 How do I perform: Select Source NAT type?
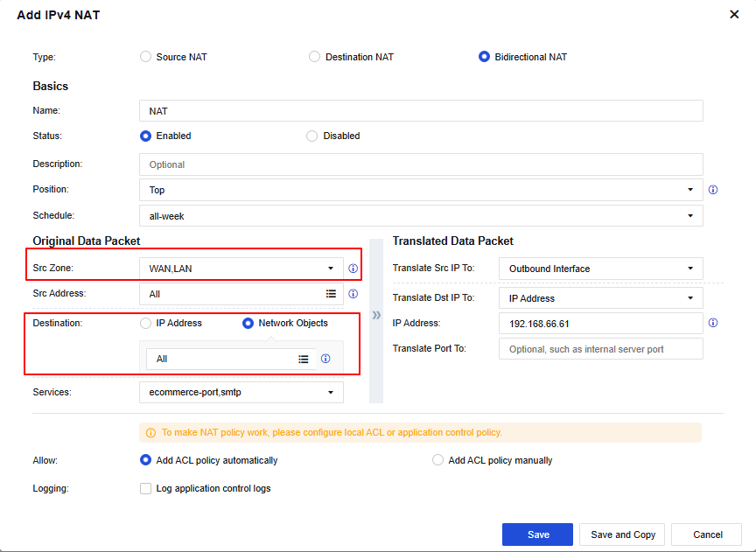point(145,57)
